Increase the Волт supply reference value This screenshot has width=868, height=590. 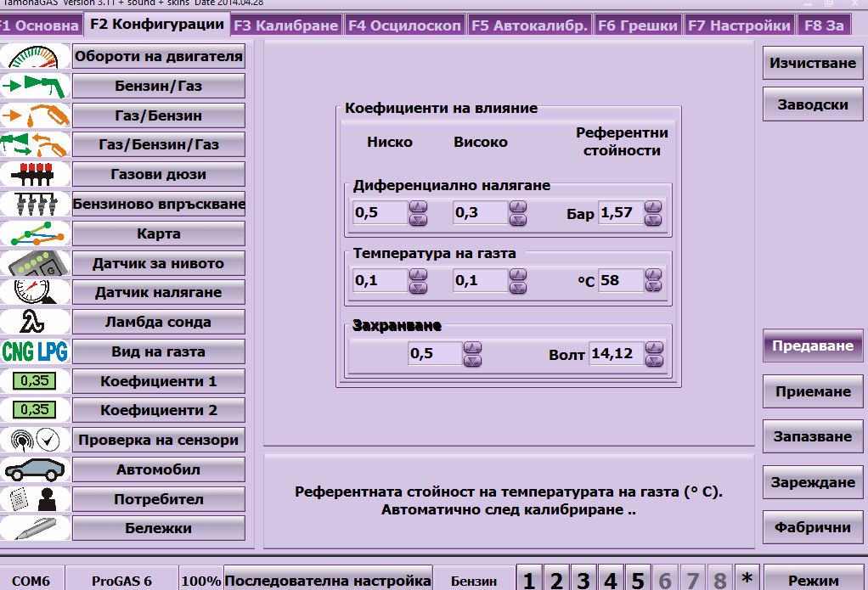(652, 347)
